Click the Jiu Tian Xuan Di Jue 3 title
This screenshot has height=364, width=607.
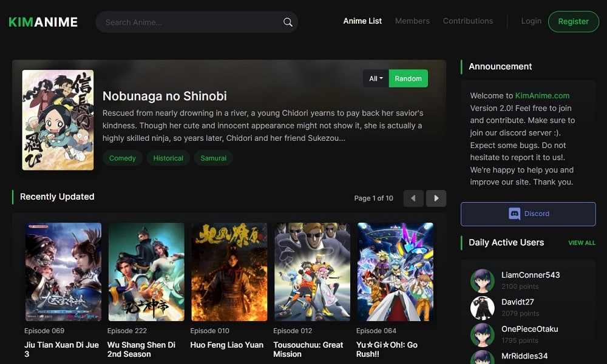coord(61,349)
